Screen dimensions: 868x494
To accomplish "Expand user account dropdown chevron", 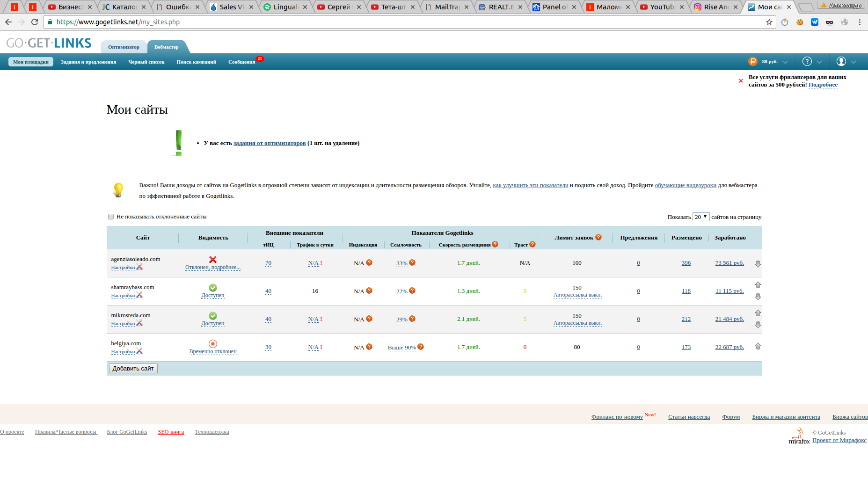I will pyautogui.click(x=853, y=62).
